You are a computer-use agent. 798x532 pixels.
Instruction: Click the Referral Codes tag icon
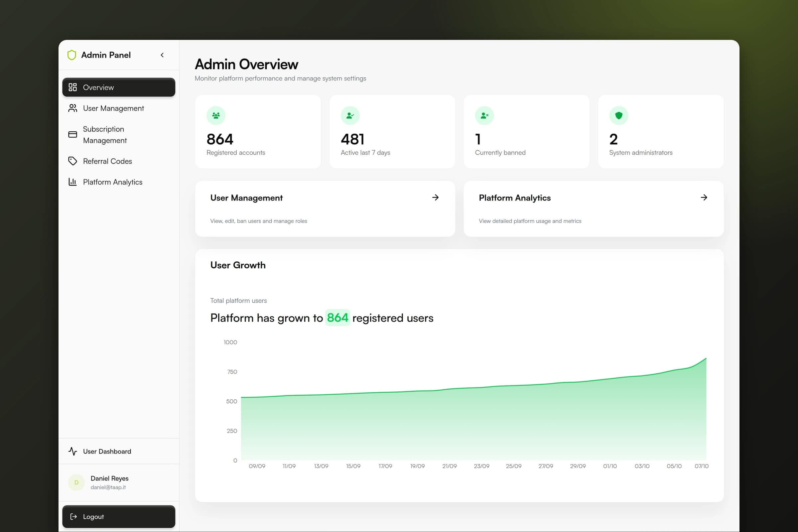(72, 161)
